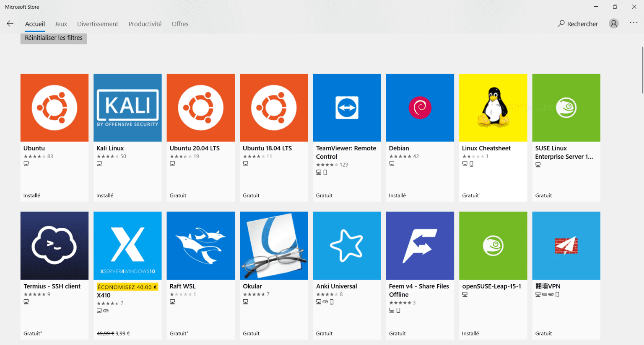Click "Réinitialiser les filtres" button
The image size is (644, 345).
53,38
